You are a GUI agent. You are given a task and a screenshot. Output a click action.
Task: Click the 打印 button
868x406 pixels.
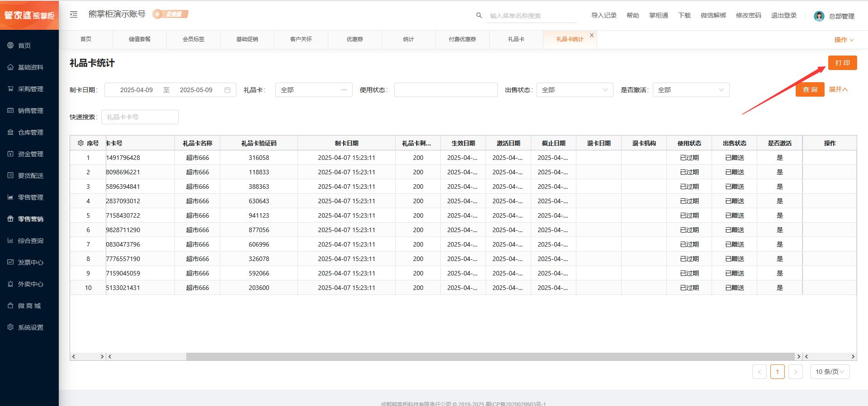(x=843, y=63)
